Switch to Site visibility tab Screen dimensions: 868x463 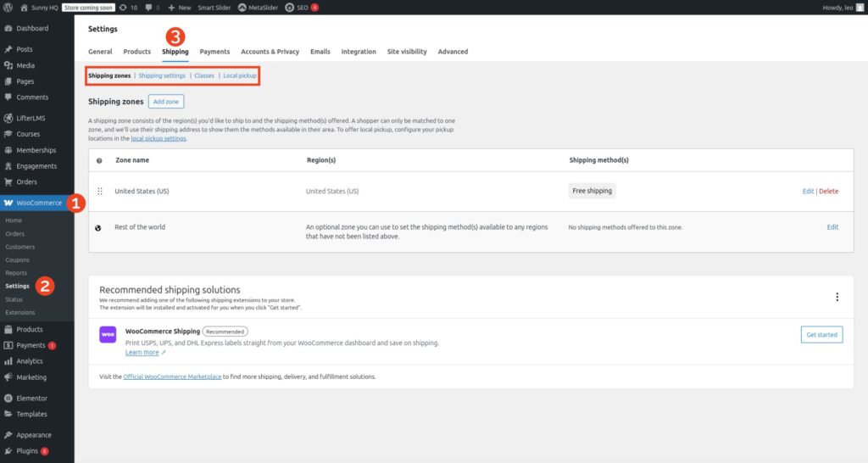click(407, 52)
